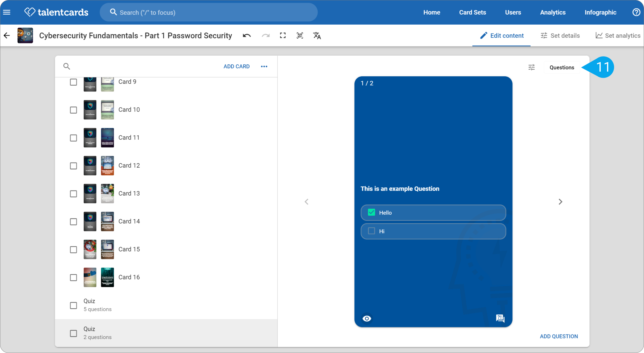Toggle fullscreen view icon
Screen dimensions: 644x353
point(283,36)
